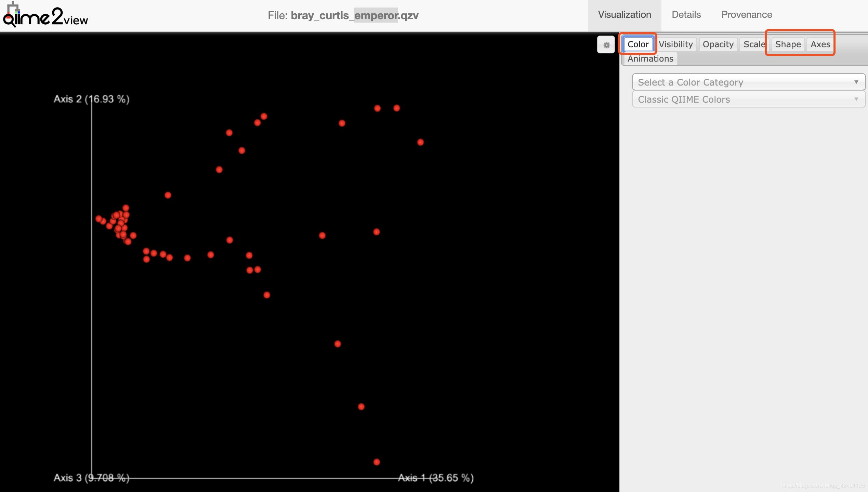Toggle visibility of a sample point
This screenshot has height=492, width=868.
(x=674, y=43)
